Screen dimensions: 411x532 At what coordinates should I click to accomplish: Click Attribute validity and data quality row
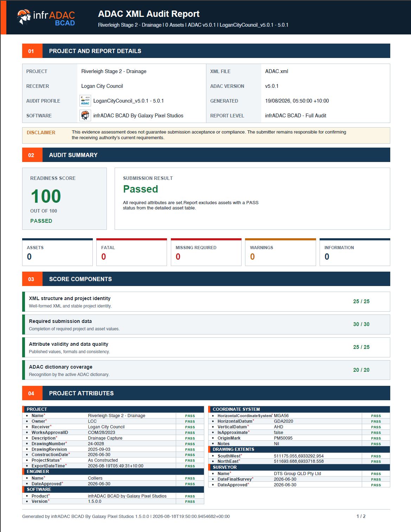206,347
